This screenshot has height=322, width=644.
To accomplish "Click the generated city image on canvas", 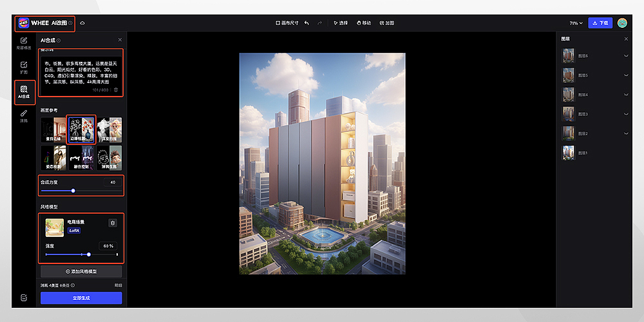I will point(323,164).
